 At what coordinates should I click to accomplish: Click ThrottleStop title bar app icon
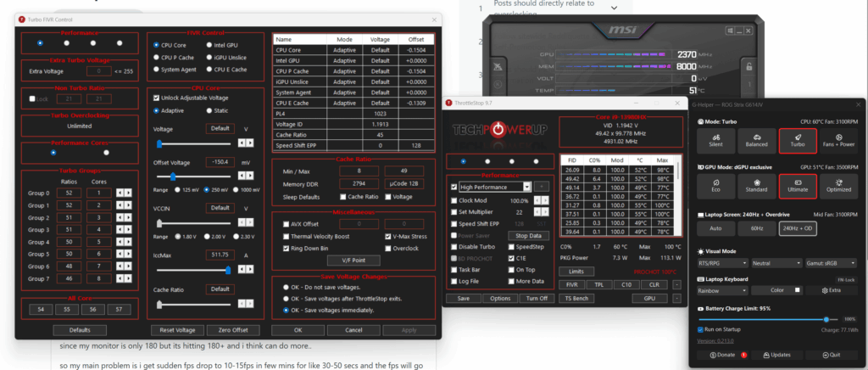tap(448, 103)
